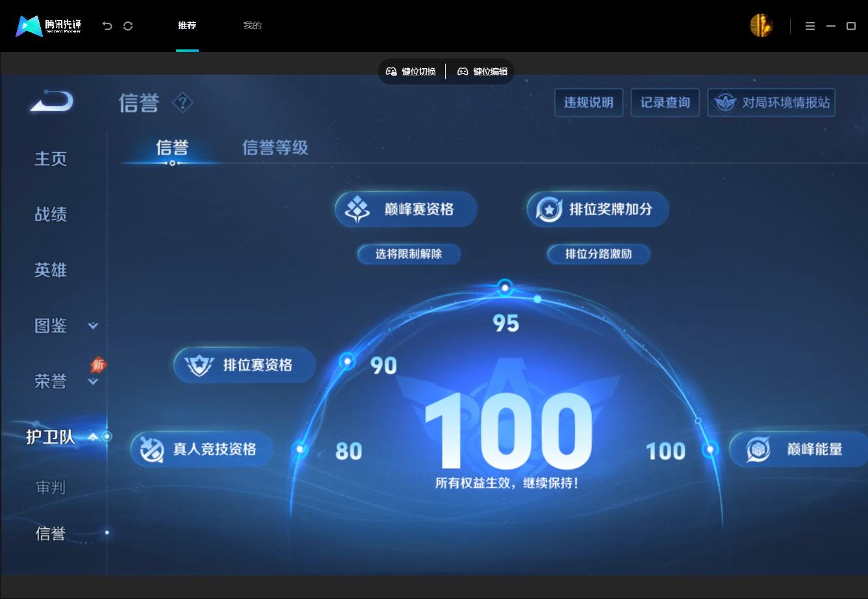Click the 真人竞技资格 icon
The image size is (868, 599).
(152, 449)
